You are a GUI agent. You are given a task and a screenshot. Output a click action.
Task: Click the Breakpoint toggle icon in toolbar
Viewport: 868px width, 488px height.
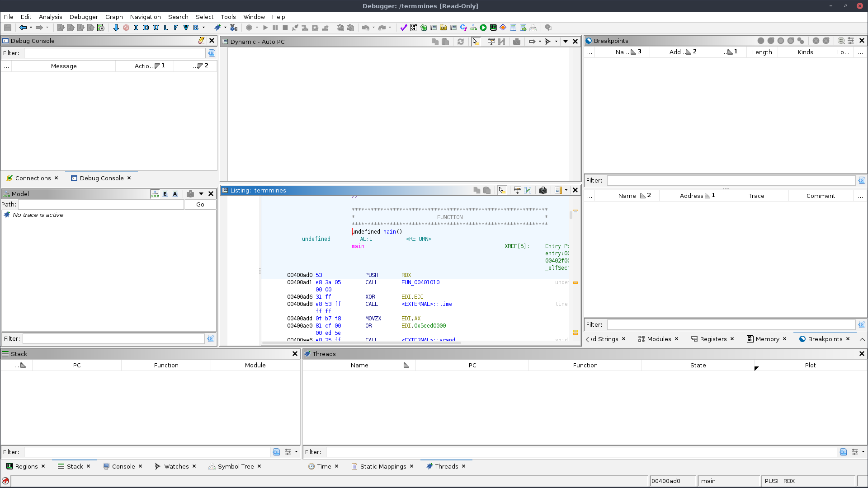[503, 28]
